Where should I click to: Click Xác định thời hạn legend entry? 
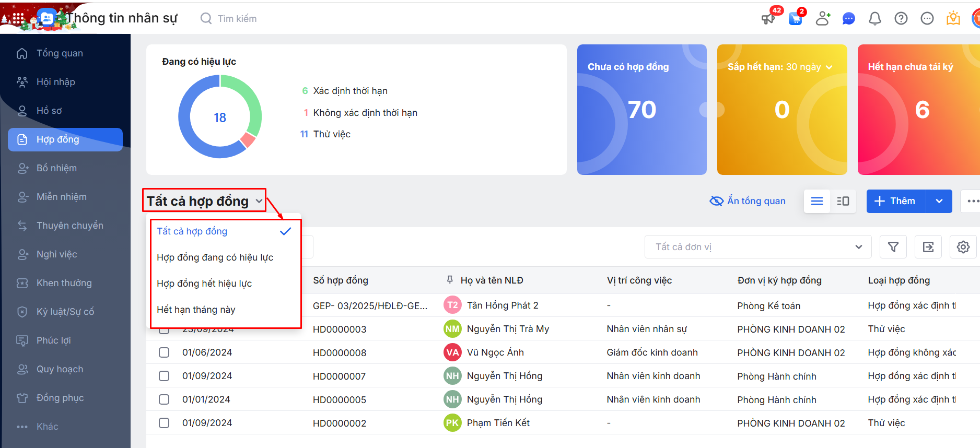pos(345,91)
